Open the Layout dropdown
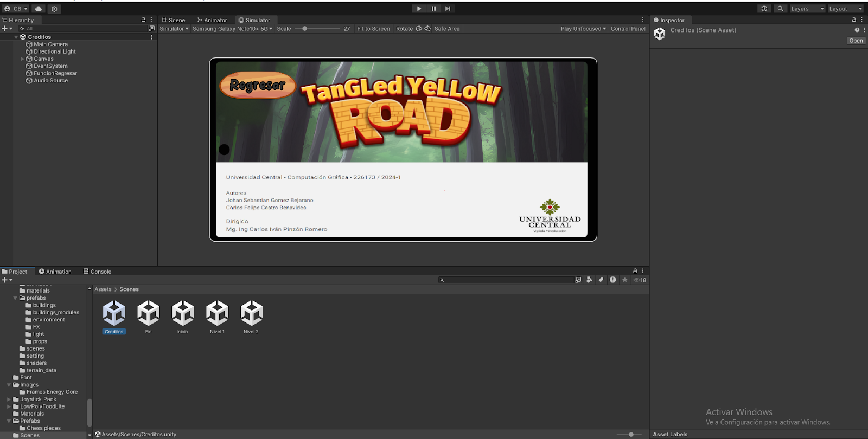868x439 pixels. pyautogui.click(x=845, y=9)
